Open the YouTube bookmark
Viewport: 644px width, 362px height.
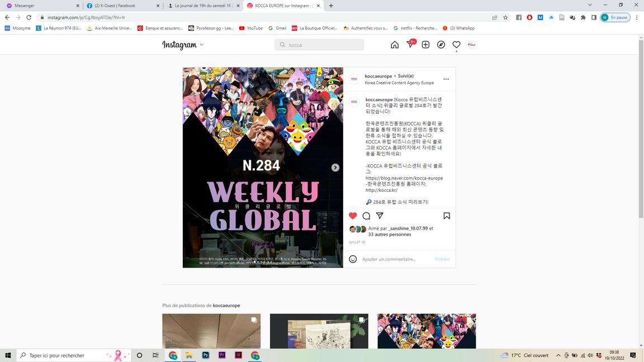[x=250, y=28]
